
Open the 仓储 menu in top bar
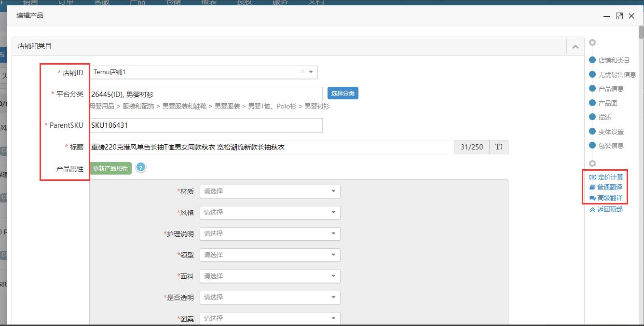(173, 3)
